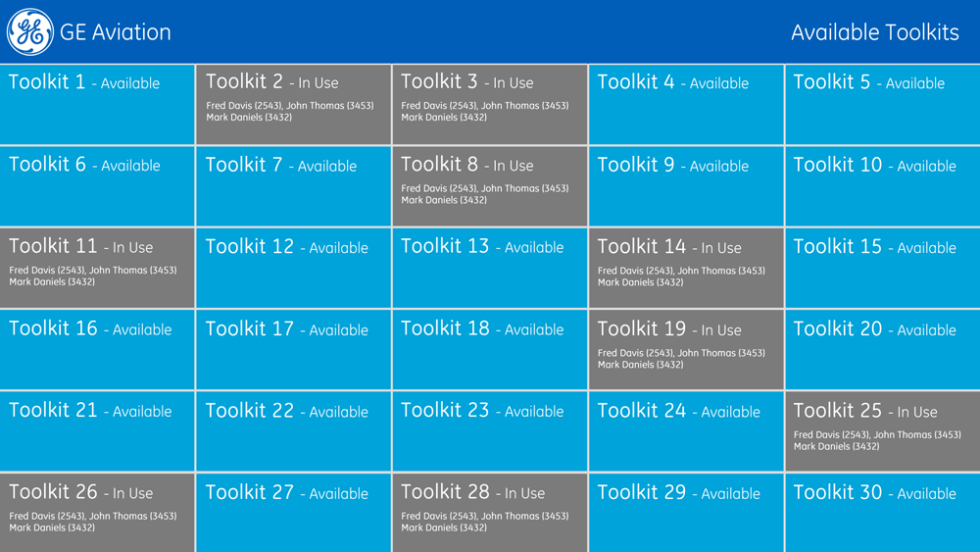Open Toolkit 8 in-use details
This screenshot has height=552, width=980.
coord(490,186)
